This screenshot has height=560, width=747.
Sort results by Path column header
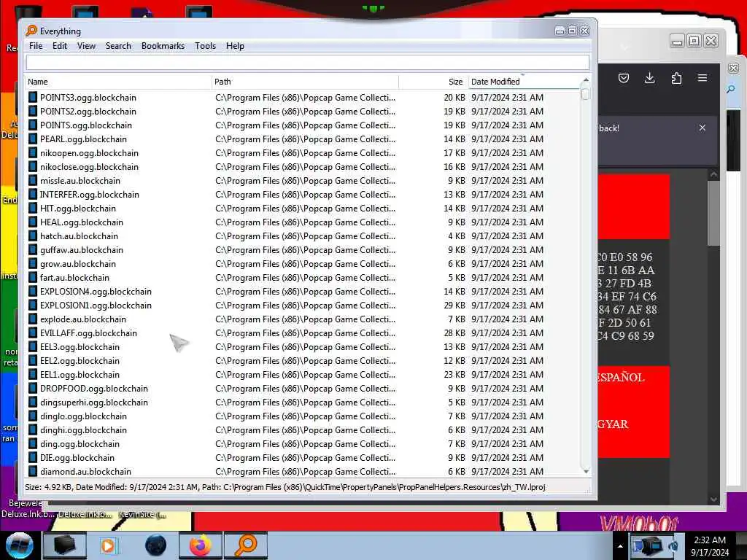coord(305,82)
